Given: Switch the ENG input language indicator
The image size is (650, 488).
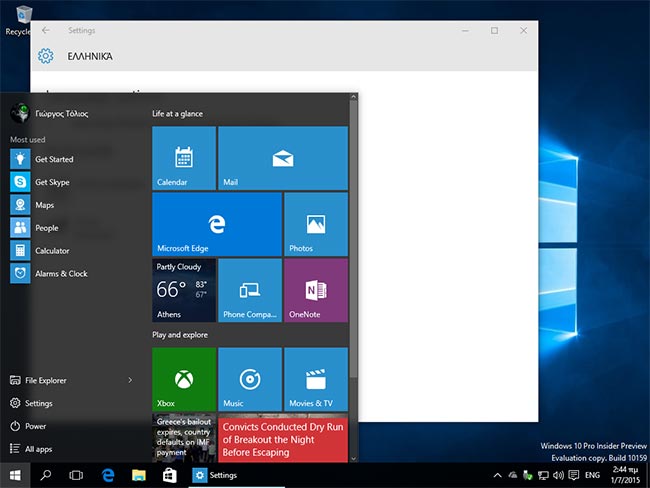Looking at the screenshot, I should [592, 475].
